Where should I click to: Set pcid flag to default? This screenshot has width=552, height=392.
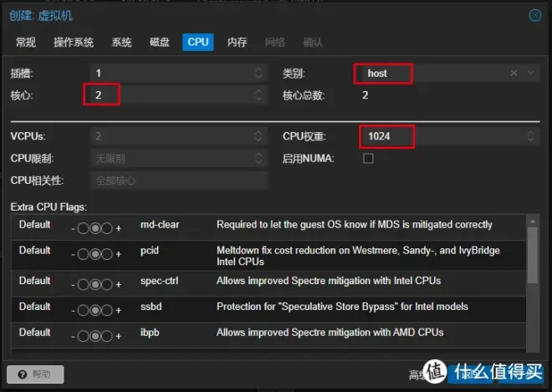95,254
